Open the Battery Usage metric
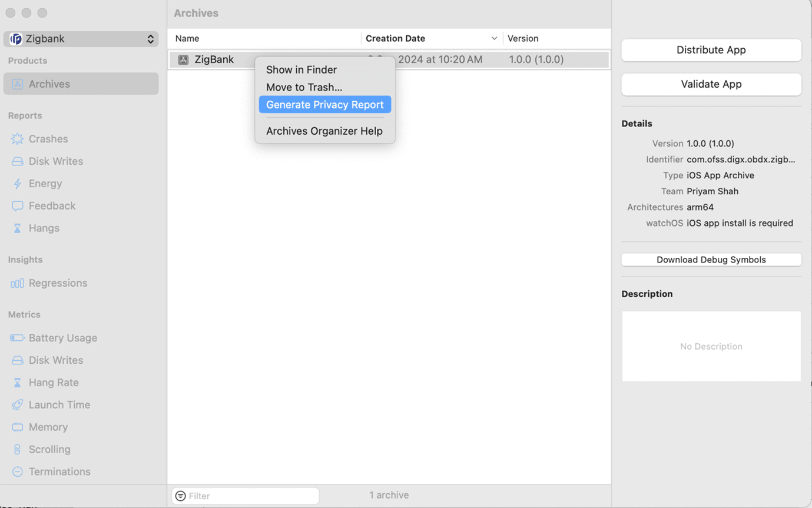Screen dimensions: 812x508 (x=63, y=338)
